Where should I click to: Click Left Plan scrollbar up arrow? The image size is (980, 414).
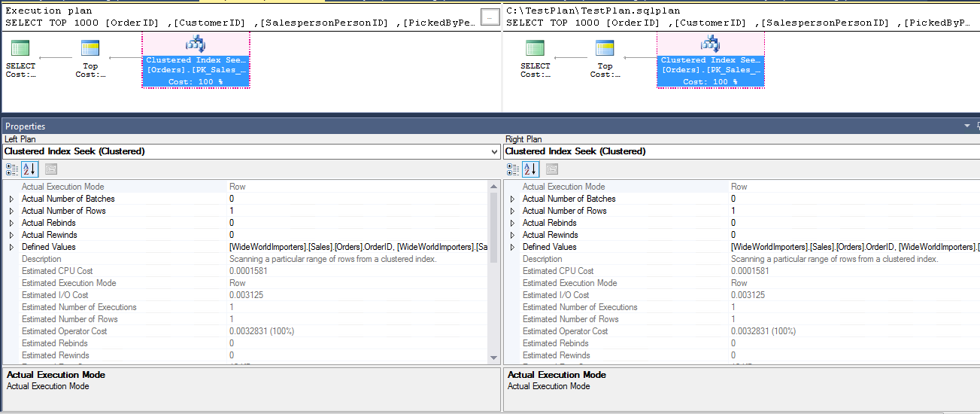tap(494, 185)
